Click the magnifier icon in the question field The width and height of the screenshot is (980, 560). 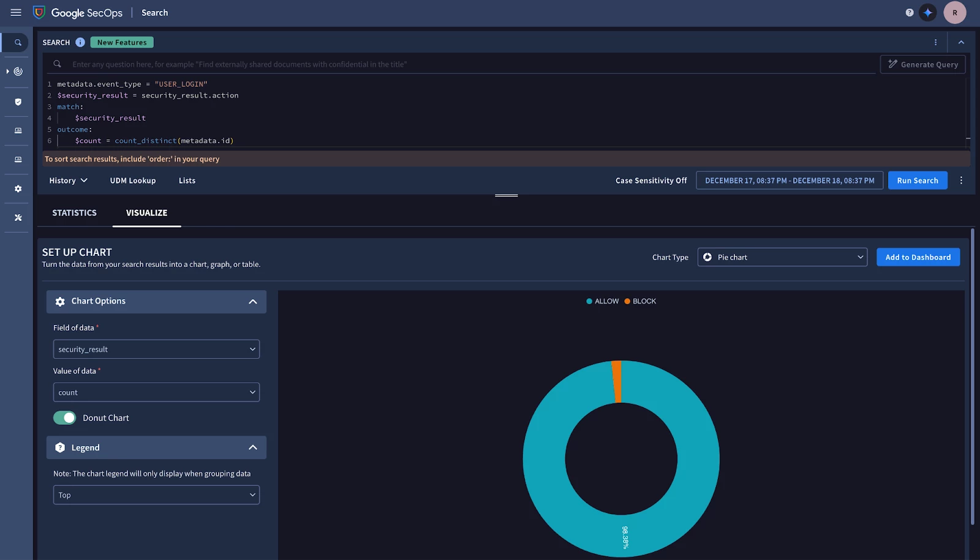click(57, 64)
